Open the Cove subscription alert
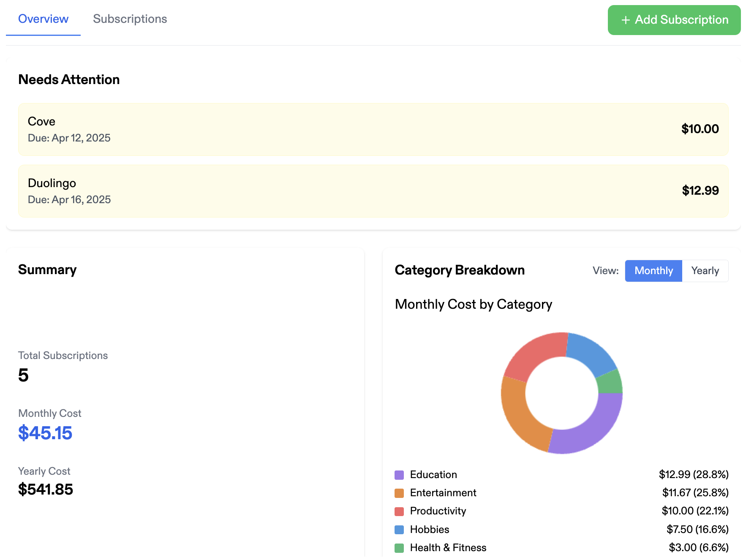Screen dimensions: 746x560 [x=373, y=130]
